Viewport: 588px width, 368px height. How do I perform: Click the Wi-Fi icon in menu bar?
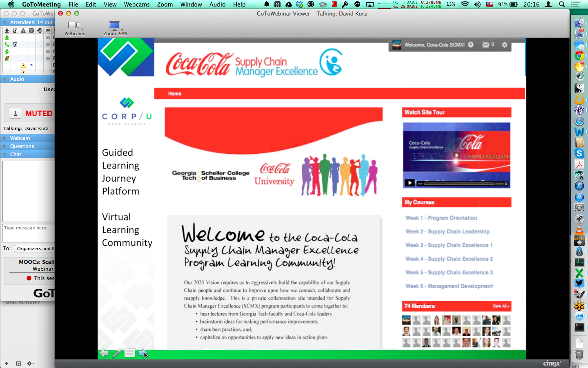465,4
